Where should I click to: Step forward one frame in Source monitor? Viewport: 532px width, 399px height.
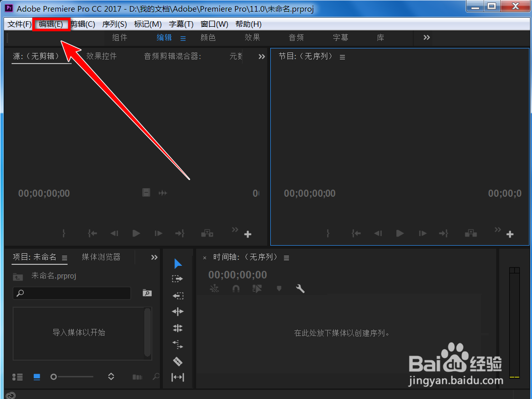click(158, 234)
